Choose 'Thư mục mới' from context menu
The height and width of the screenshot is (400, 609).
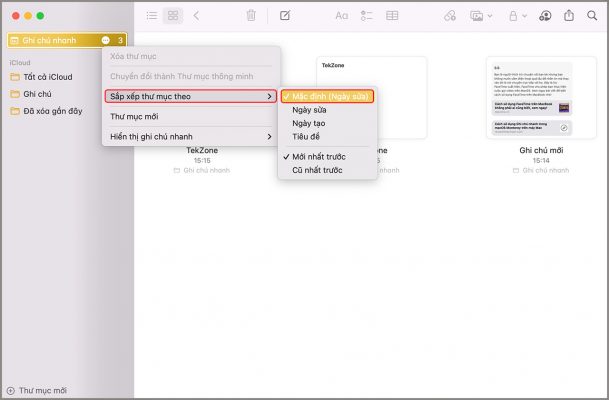(x=134, y=116)
